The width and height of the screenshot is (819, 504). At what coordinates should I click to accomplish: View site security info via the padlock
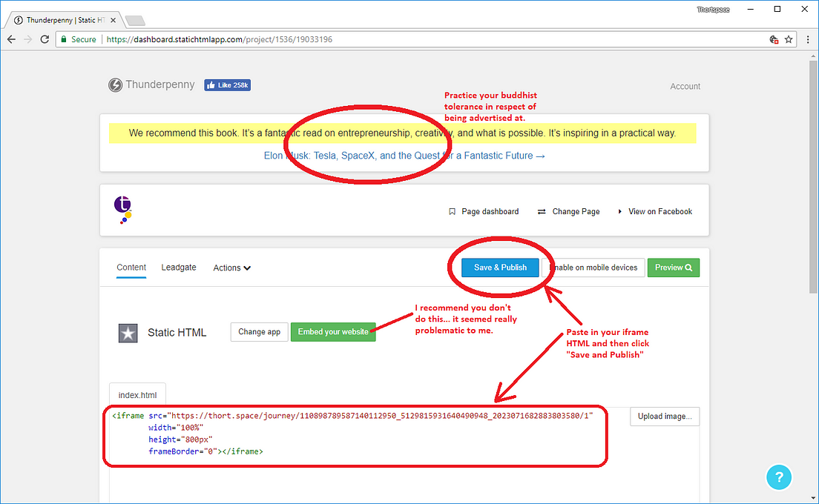point(64,39)
